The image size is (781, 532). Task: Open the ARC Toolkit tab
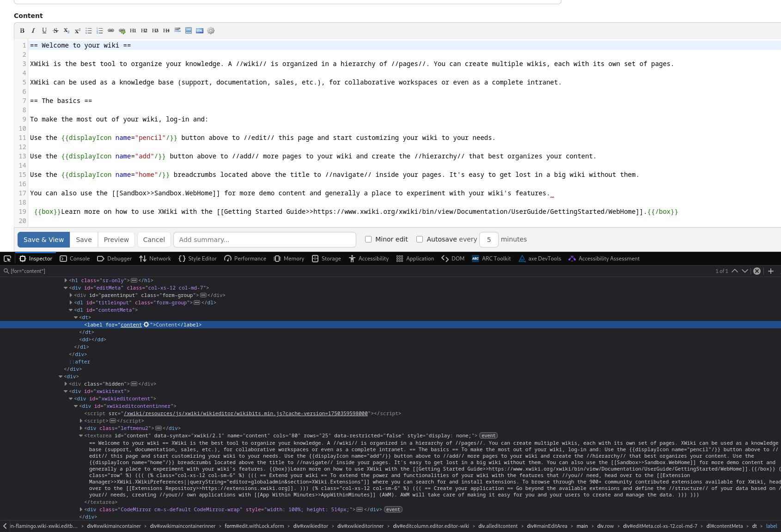tap(491, 259)
